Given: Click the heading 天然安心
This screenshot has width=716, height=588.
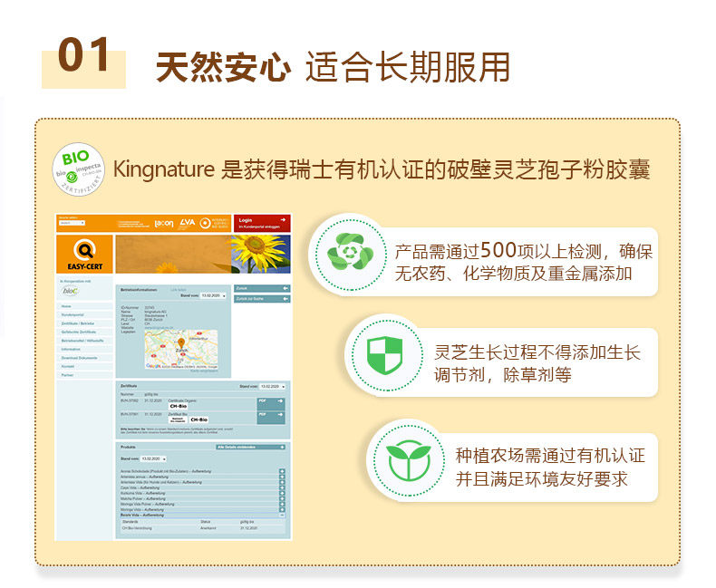Looking at the screenshot, I should click(x=223, y=68).
